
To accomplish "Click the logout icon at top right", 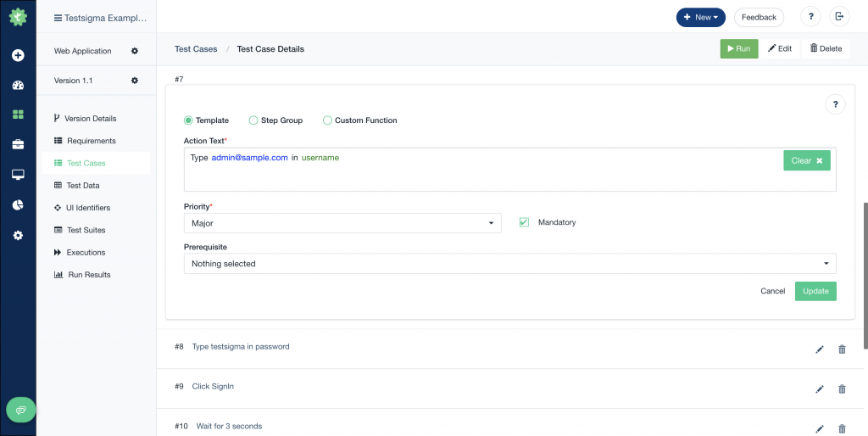I will tap(839, 17).
